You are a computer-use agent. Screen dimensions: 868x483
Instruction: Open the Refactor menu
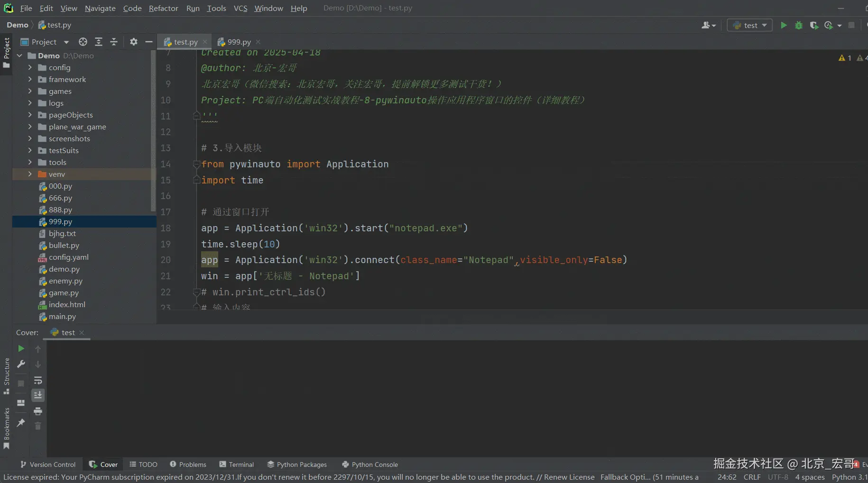click(x=163, y=8)
